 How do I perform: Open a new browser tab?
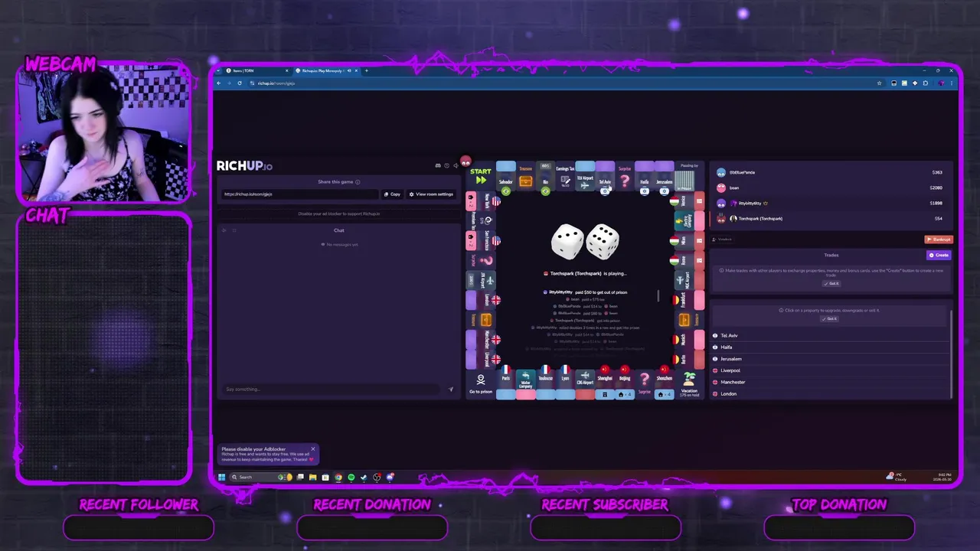point(366,70)
